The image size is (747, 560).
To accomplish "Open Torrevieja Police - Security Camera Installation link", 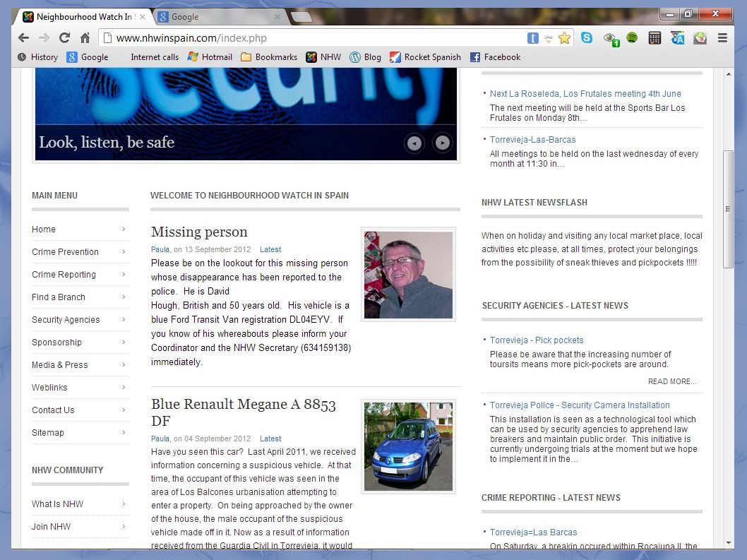I will pos(580,405).
